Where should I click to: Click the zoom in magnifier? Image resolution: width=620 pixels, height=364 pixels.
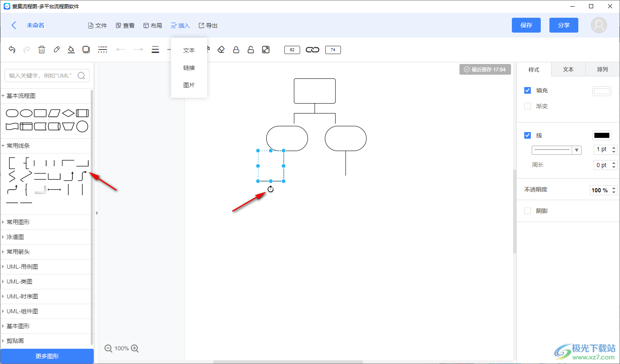(135, 349)
